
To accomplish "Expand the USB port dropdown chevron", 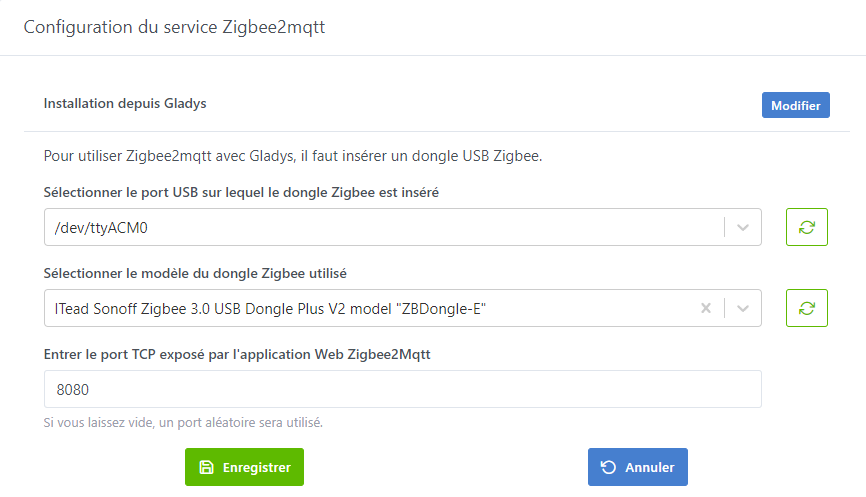I will [743, 227].
